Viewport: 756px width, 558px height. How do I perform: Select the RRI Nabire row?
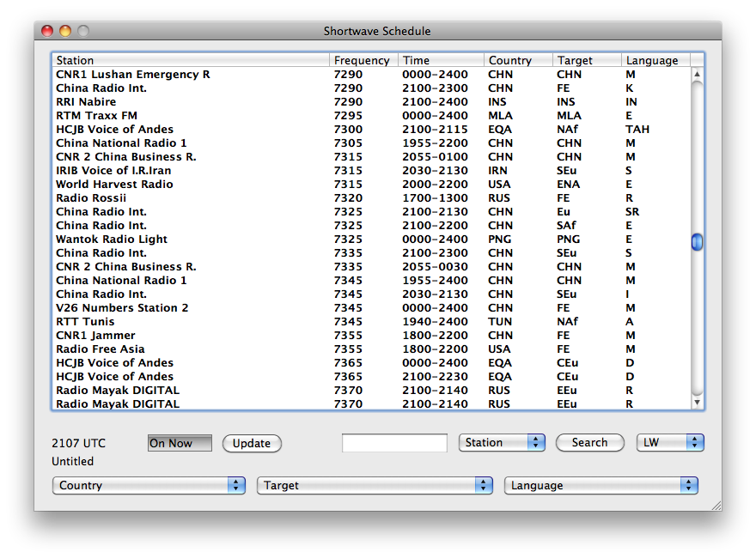pos(371,101)
